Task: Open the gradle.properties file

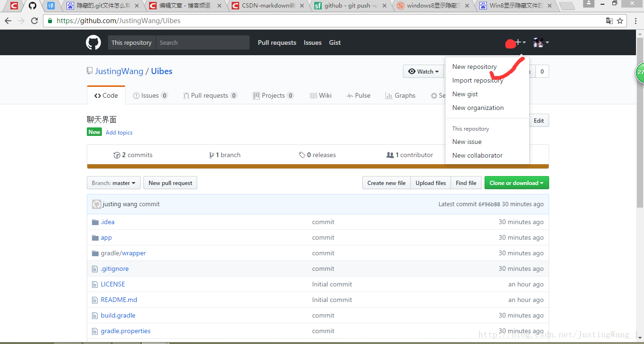Action: pos(125,331)
